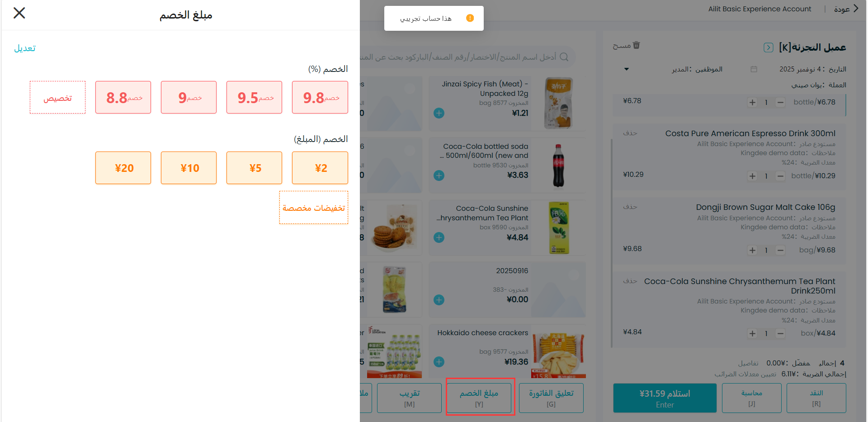The height and width of the screenshot is (422, 868).
Task: Add Jinzai Spicy Fish with plus icon
Action: pos(439,113)
